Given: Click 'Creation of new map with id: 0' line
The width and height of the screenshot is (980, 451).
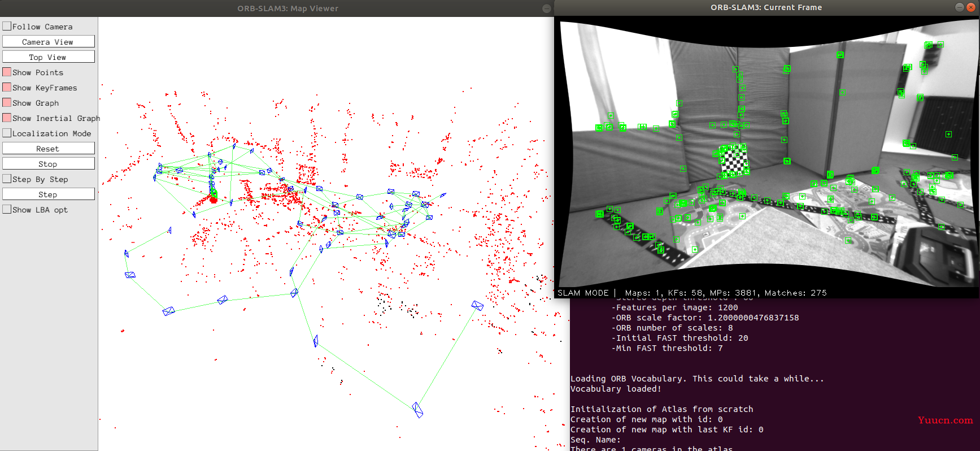Looking at the screenshot, I should [647, 419].
